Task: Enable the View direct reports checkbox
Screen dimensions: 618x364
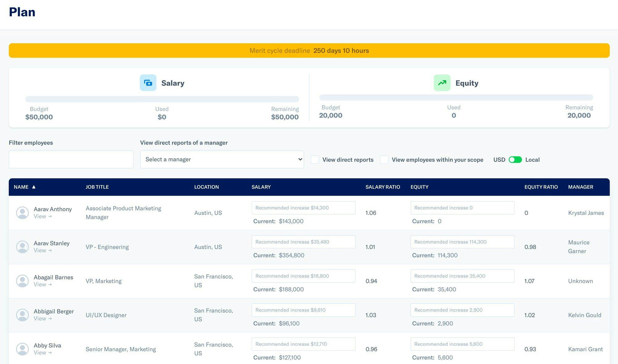Action: click(x=315, y=160)
